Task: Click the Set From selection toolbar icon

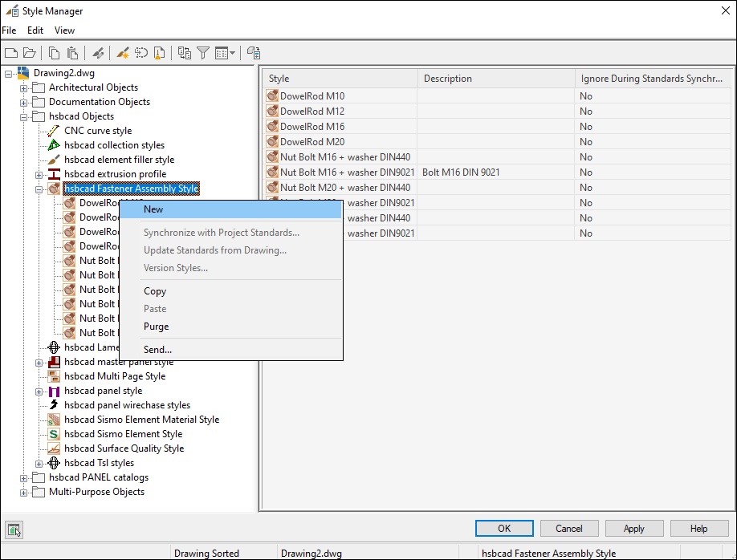Action: pos(141,53)
